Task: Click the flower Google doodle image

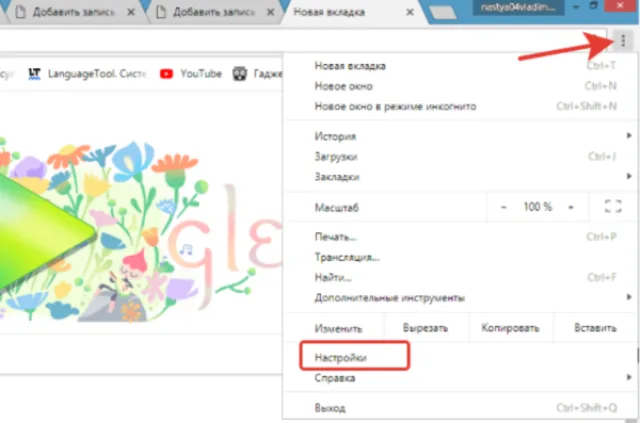Action: point(141,231)
